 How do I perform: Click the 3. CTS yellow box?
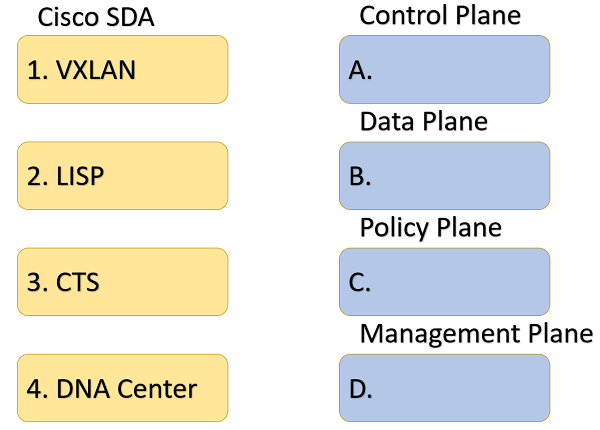coord(122,282)
